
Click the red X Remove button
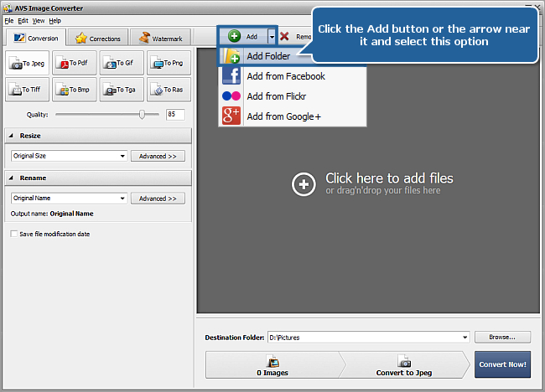[295, 37]
